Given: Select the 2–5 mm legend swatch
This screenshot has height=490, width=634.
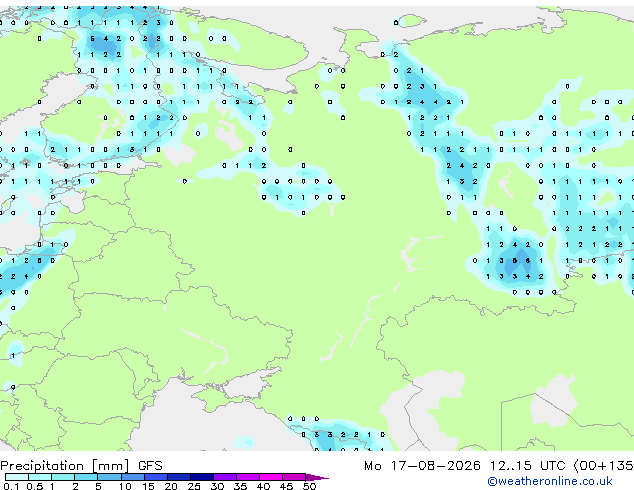Looking at the screenshot, I should pos(86,477).
